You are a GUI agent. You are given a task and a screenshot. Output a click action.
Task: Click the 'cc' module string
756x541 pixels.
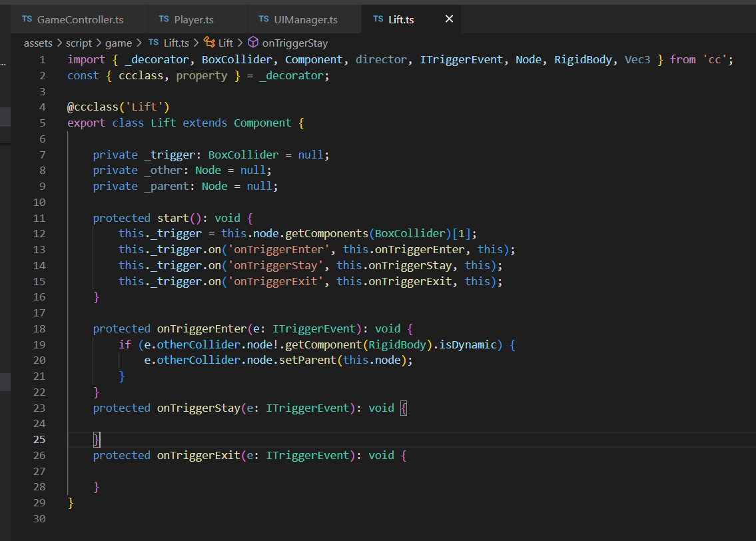click(x=715, y=59)
